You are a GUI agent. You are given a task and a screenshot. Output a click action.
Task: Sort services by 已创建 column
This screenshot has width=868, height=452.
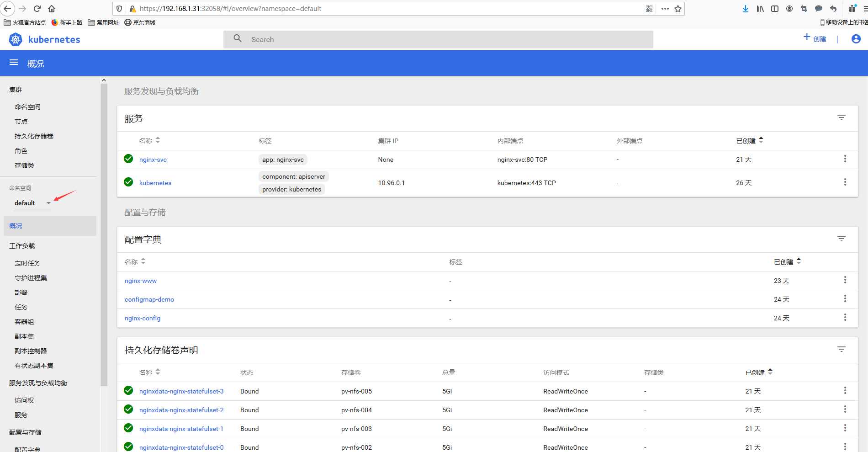click(x=750, y=141)
